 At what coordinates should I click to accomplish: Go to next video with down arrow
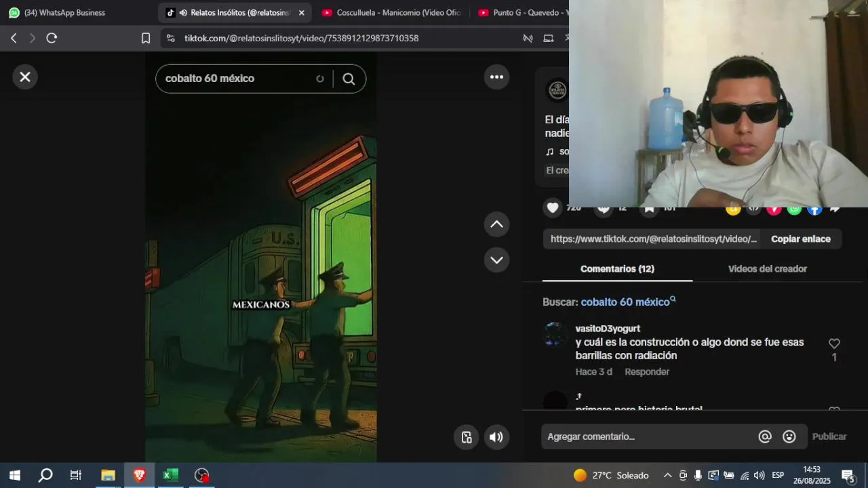[496, 260]
